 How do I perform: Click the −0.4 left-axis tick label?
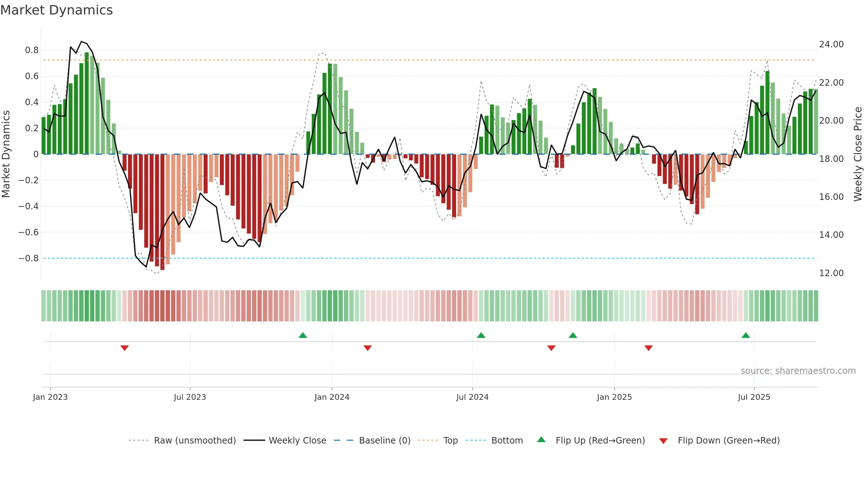(x=29, y=206)
